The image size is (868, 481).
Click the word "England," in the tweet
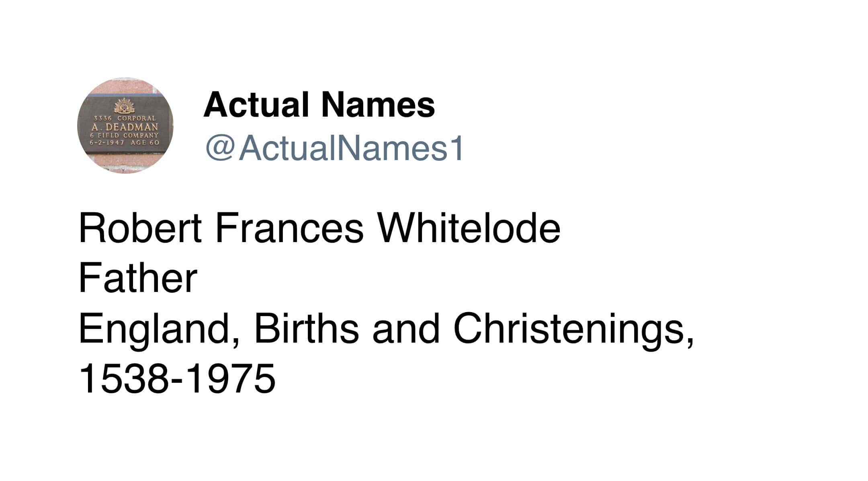(x=160, y=329)
